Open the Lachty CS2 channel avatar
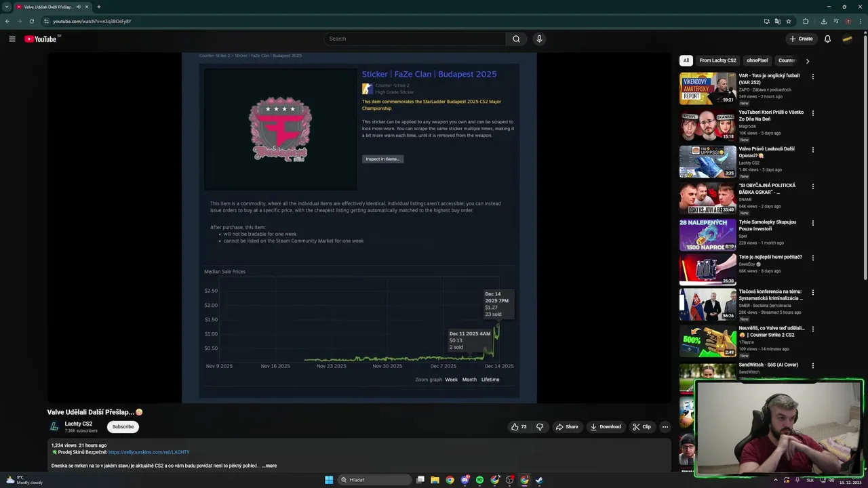 [54, 427]
